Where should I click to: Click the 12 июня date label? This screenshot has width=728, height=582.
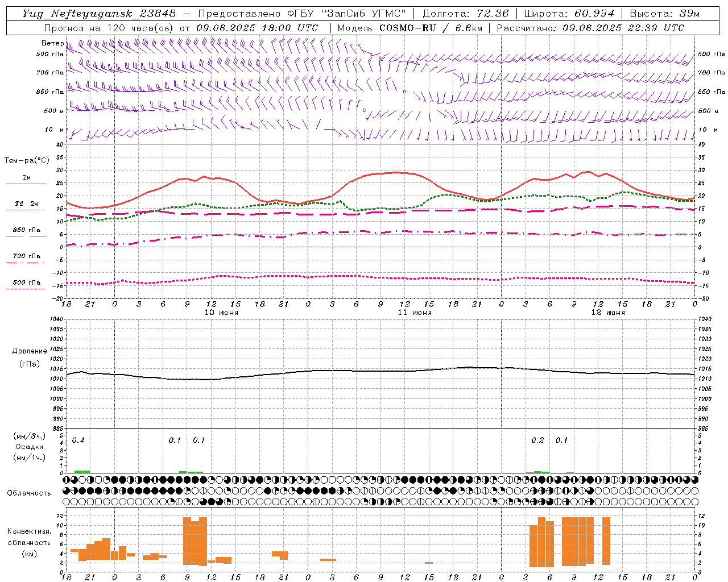[x=608, y=313]
